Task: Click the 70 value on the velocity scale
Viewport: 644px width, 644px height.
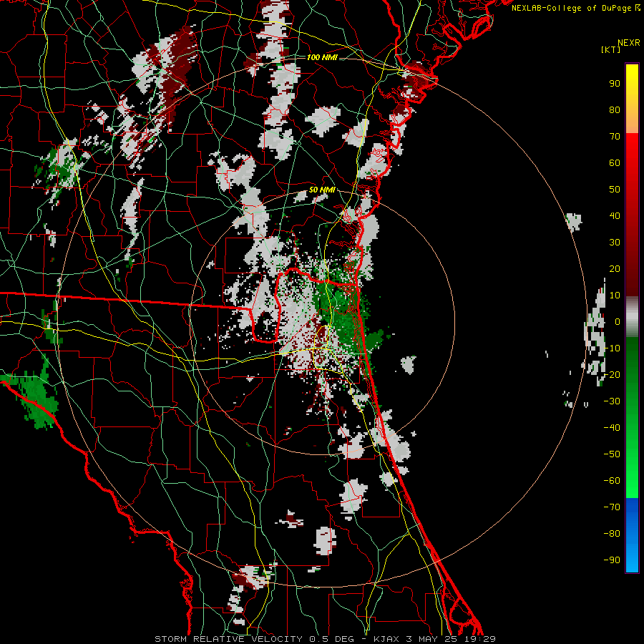Action: pos(615,137)
